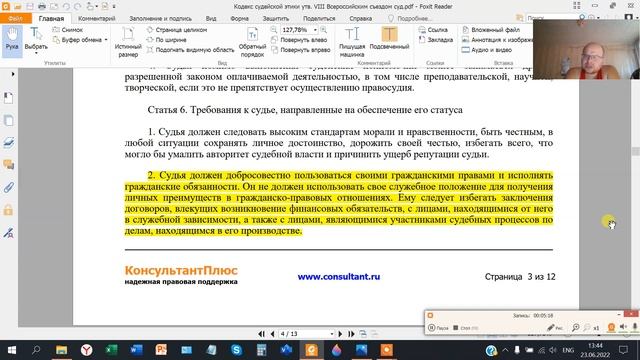Add a Закладка bookmark
This screenshot has width=640, height=360.
[x=436, y=40]
